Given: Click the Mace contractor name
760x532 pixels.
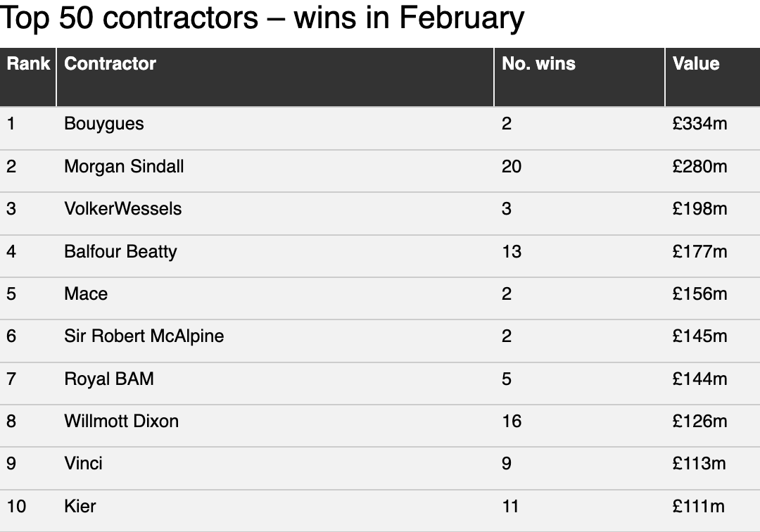Looking at the screenshot, I should click(86, 293).
